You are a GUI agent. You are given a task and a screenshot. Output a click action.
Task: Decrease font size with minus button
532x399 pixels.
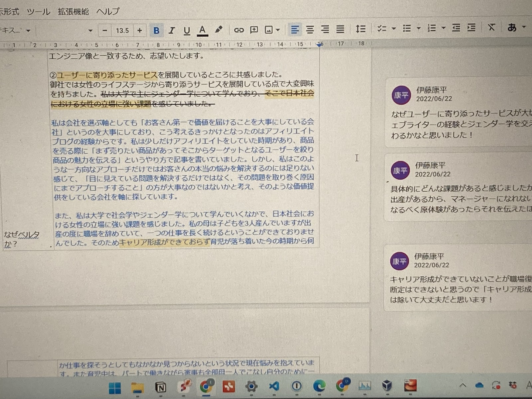[105, 31]
